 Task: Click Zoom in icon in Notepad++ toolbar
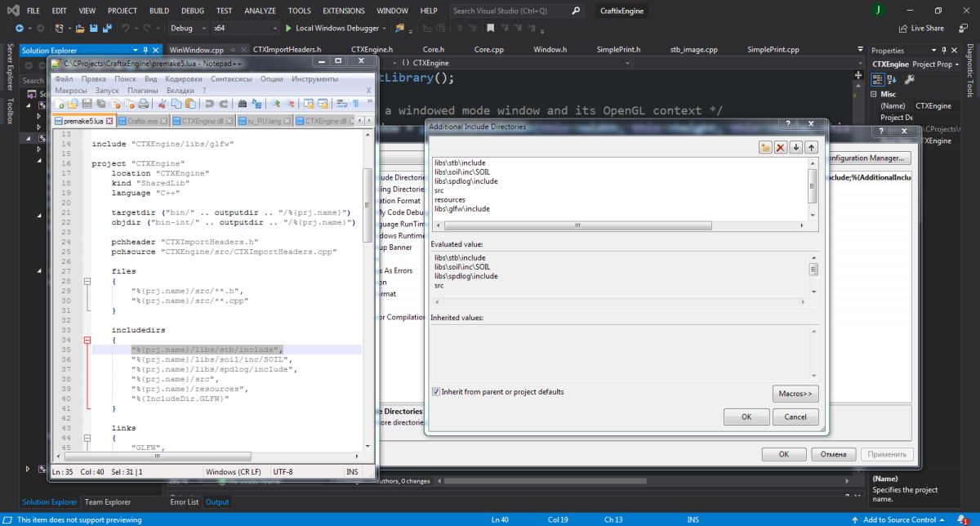coord(277,104)
